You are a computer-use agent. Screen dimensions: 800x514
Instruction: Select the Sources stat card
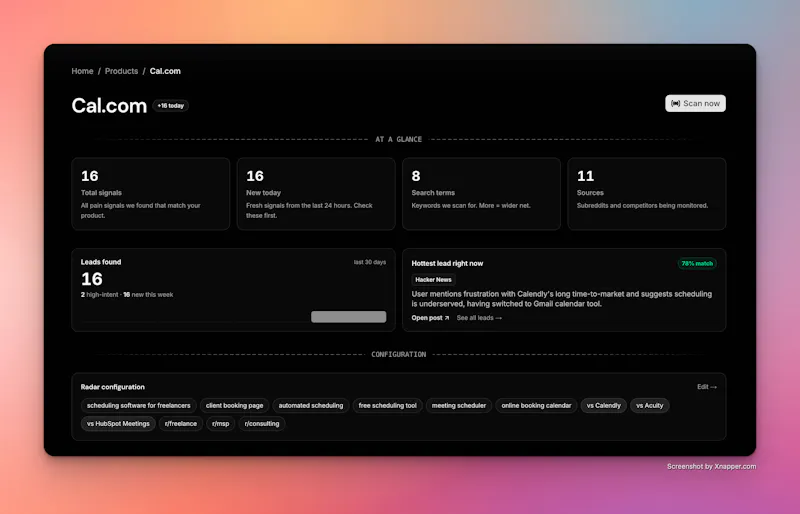[x=646, y=194]
